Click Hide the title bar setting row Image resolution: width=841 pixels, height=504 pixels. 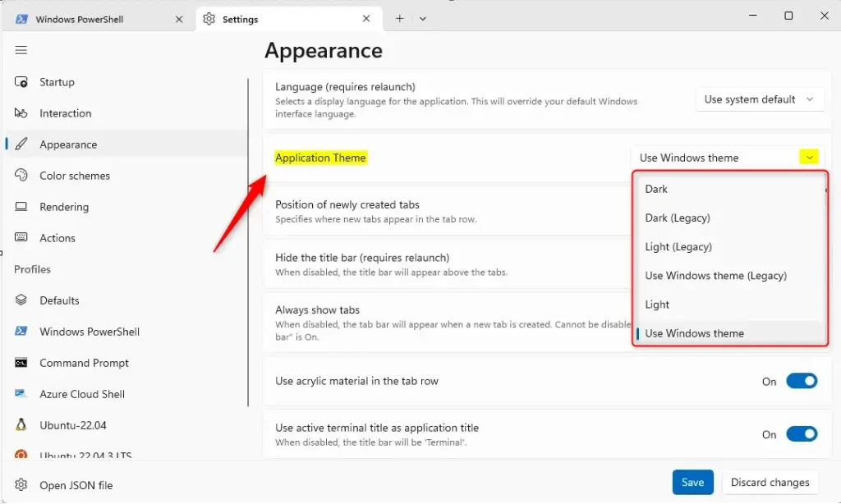pos(448,264)
